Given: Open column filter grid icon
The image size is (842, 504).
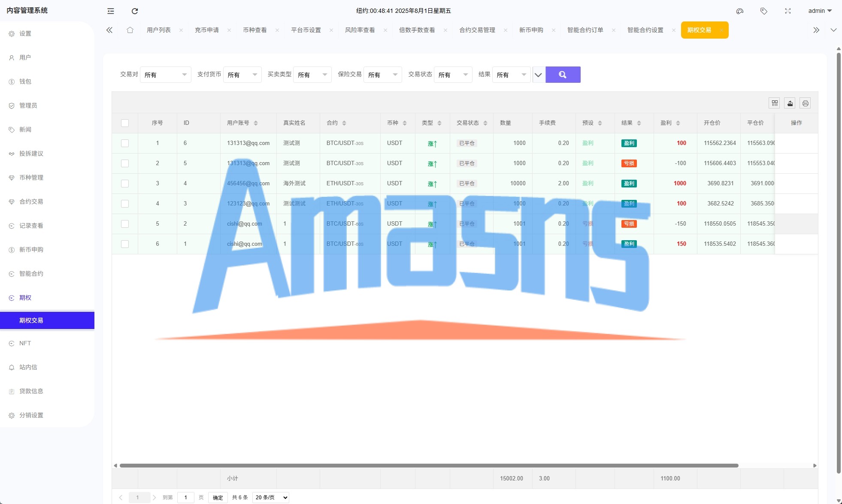Looking at the screenshot, I should tap(775, 103).
